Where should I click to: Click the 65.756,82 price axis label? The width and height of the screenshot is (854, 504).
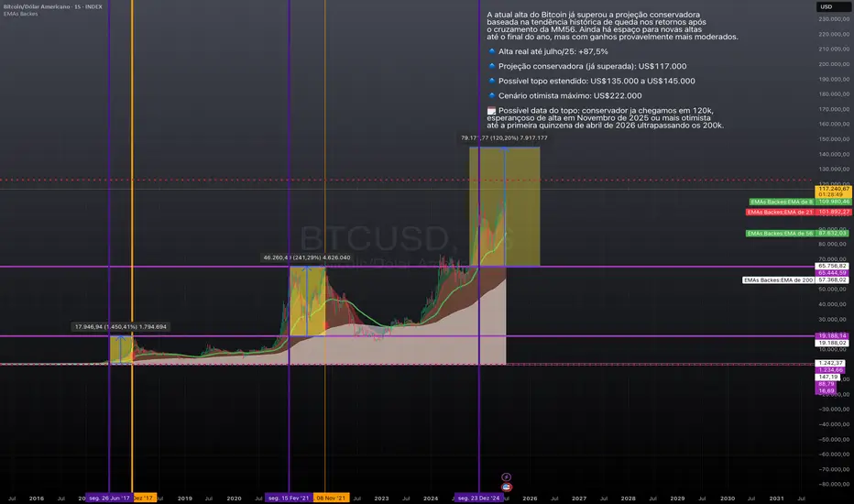[832, 266]
